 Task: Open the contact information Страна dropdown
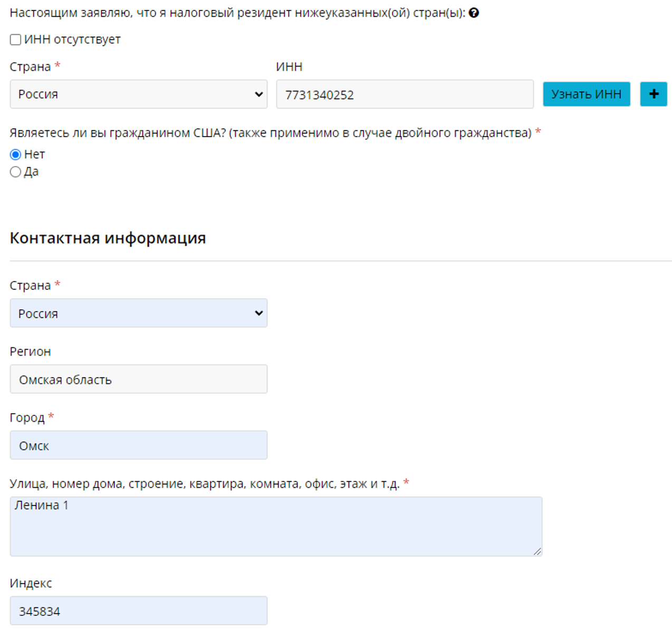point(139,313)
